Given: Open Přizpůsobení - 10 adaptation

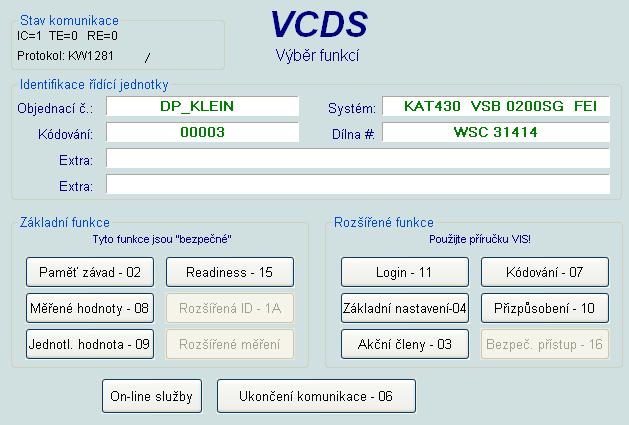Looking at the screenshot, I should click(x=545, y=308).
